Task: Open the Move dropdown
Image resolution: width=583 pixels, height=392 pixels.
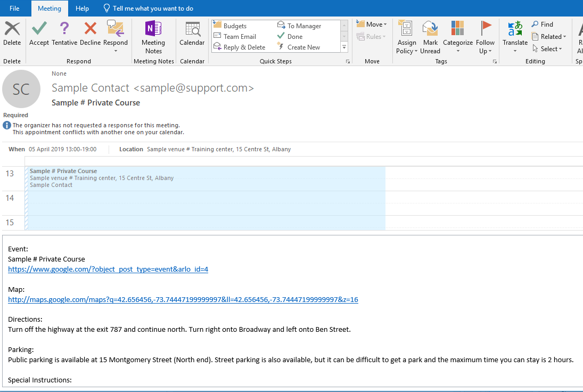Action: (372, 24)
